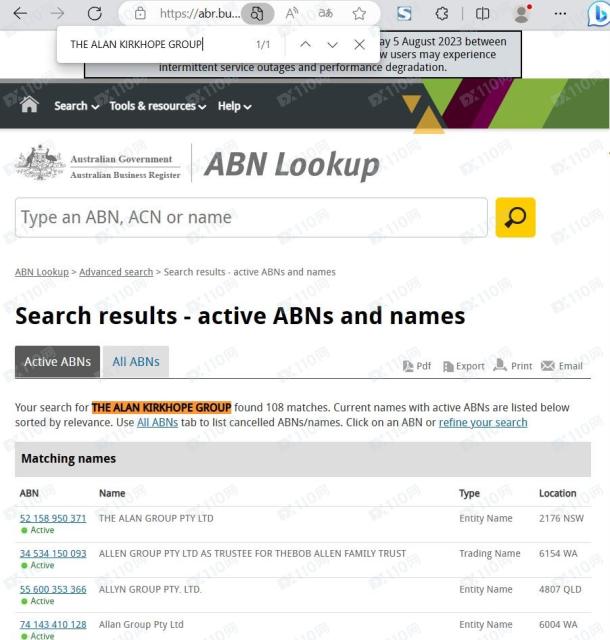Open ABN 52 158 950 371
The height and width of the screenshot is (640, 610).
click(53, 518)
